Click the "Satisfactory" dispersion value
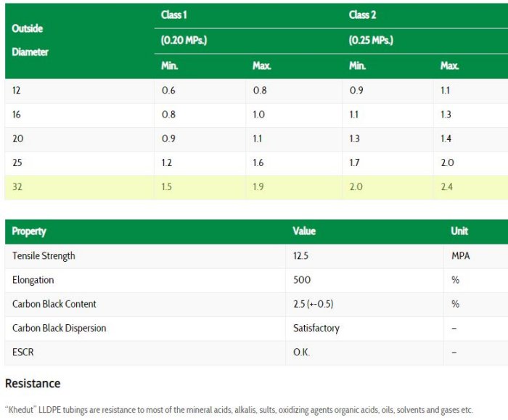Viewport: 508px width, 420px height. pyautogui.click(x=316, y=328)
